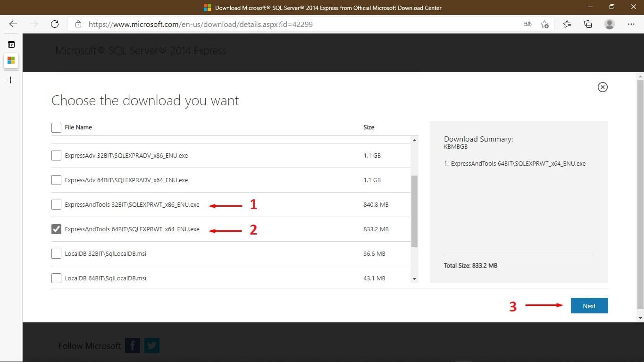Viewport: 644px width, 362px height.
Task: Click the file list scrollbar thumb
Action: click(415, 211)
